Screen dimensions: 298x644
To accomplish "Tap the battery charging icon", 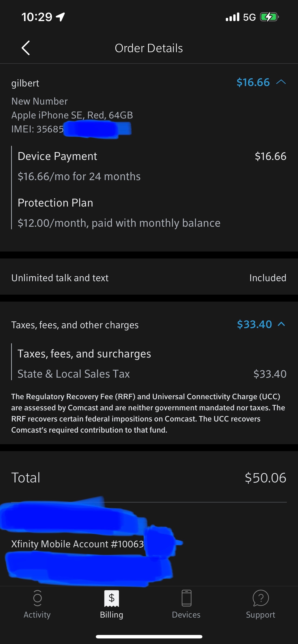I will 269,17.
